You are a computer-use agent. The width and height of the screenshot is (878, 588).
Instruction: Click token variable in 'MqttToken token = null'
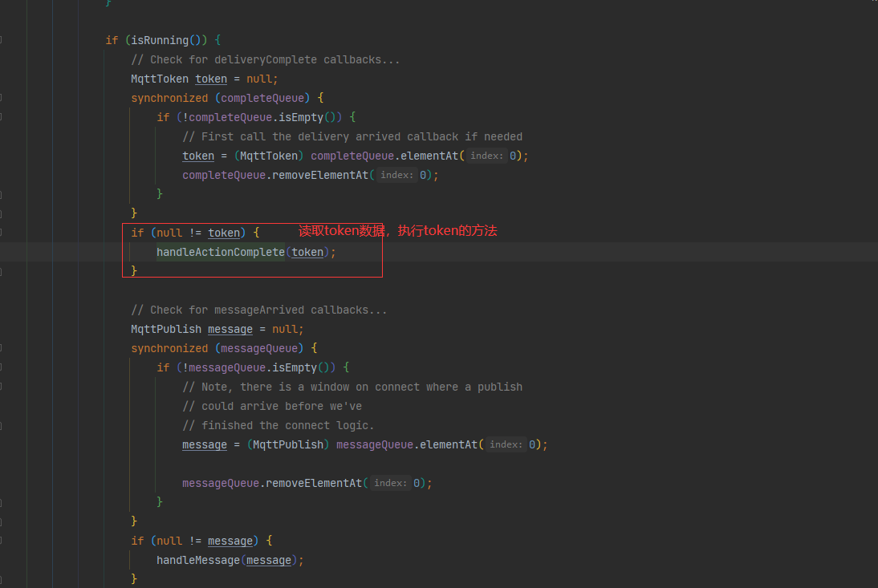(x=211, y=79)
